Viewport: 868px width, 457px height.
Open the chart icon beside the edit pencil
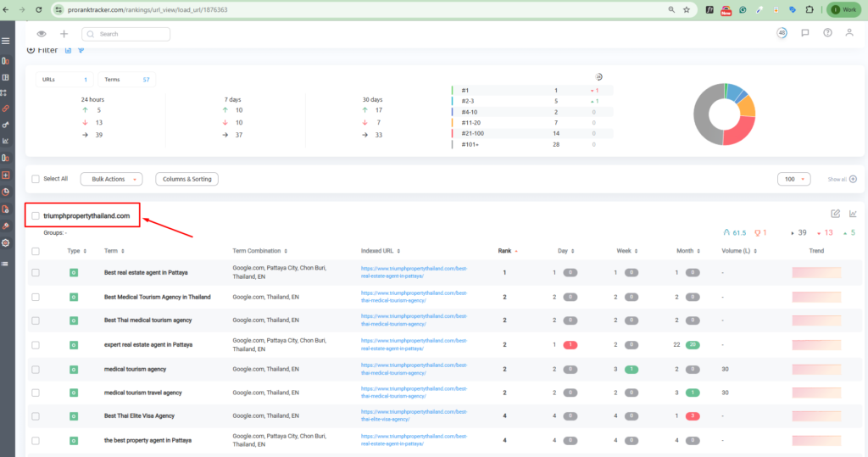coord(853,214)
